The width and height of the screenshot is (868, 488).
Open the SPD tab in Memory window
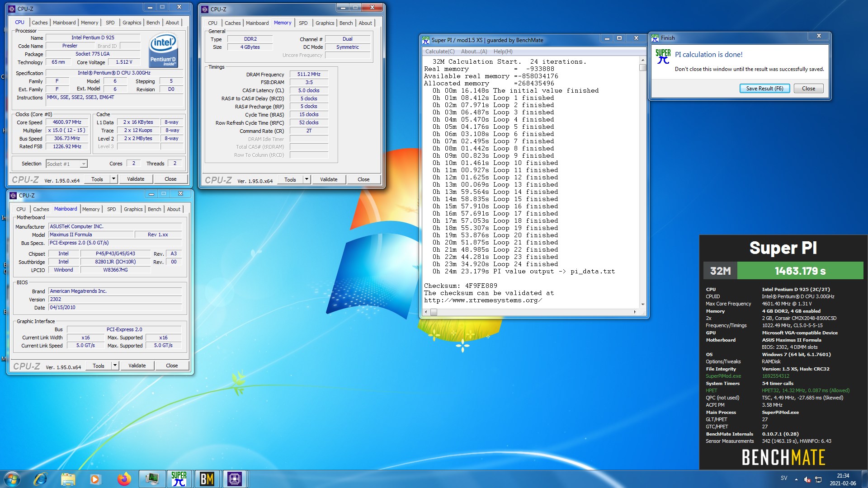(303, 23)
